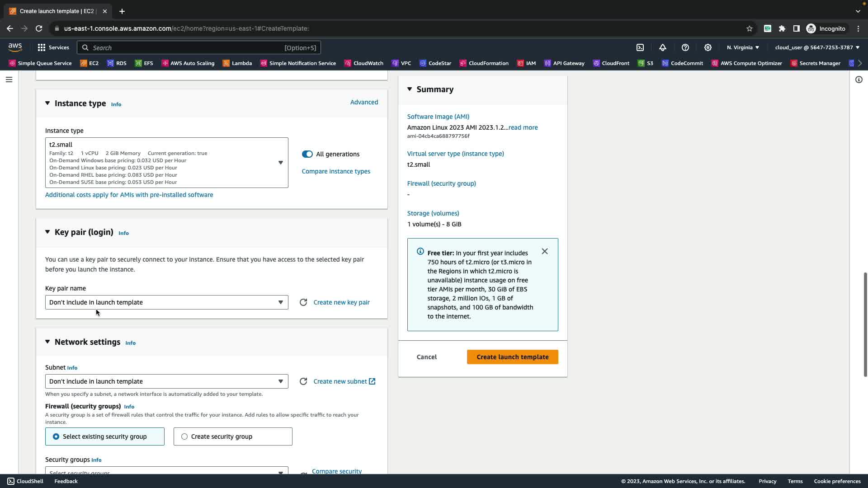
Task: Open the Key pair name dropdown
Action: (166, 302)
